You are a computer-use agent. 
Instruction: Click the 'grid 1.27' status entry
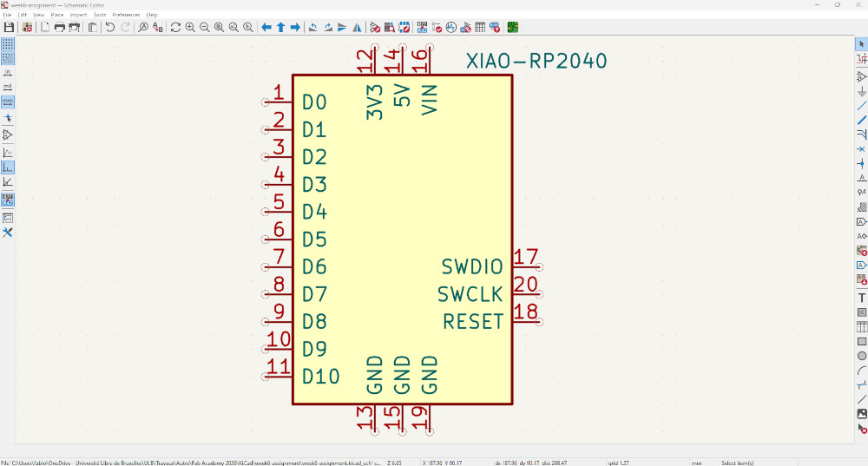pos(618,463)
